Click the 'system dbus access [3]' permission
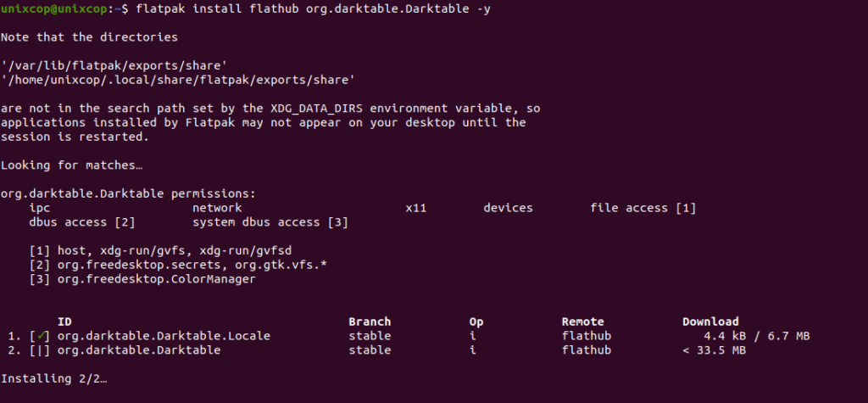Screen dimensions: 868x403 [x=270, y=222]
